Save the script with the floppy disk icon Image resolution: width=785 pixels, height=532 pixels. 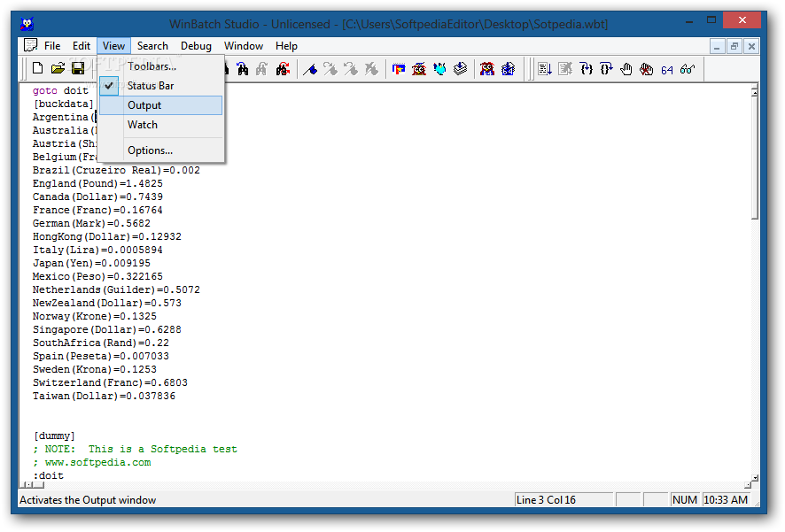point(78,68)
